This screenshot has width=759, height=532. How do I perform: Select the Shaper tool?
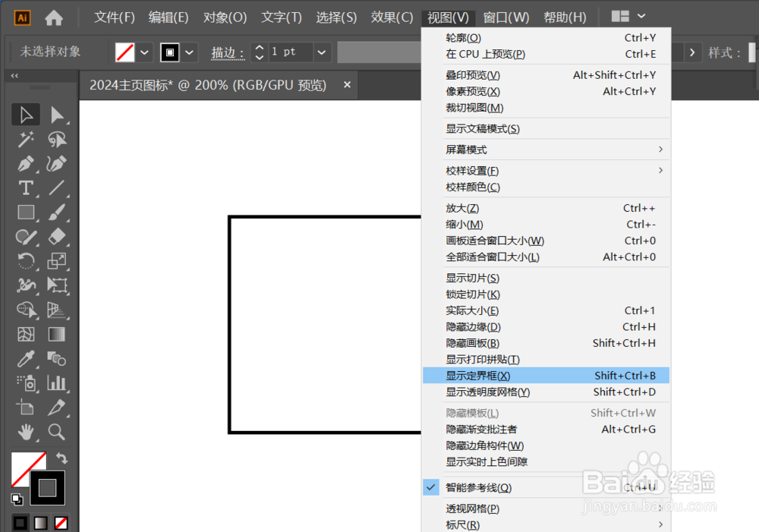click(26, 237)
